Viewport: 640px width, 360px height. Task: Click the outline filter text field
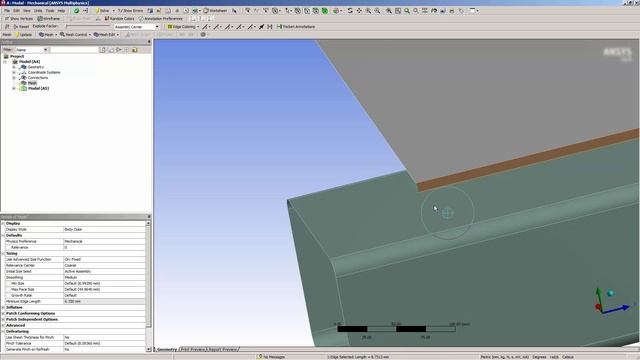tap(74, 50)
